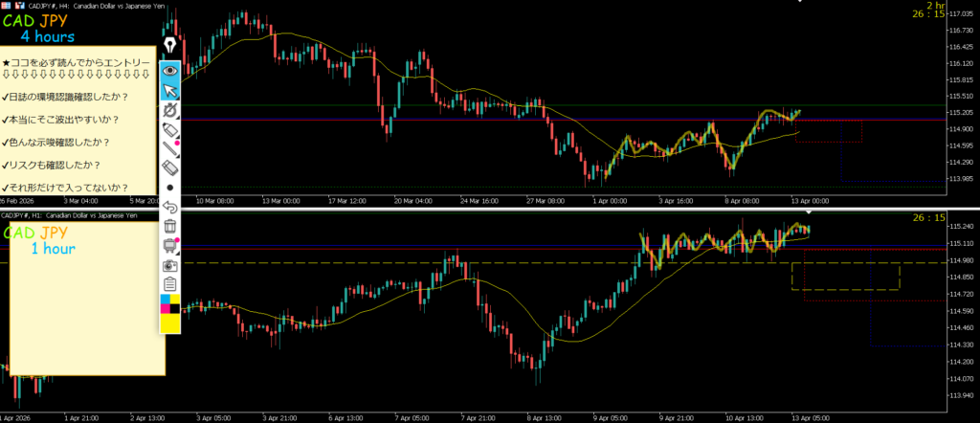Take a screenshot with the camera icon
The width and height of the screenshot is (980, 423).
pyautogui.click(x=170, y=265)
